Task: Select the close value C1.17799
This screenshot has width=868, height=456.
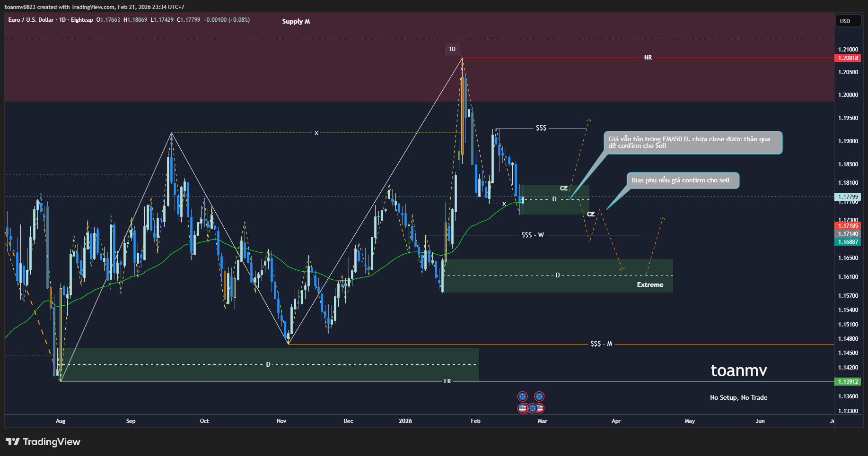Action: pyautogui.click(x=188, y=20)
